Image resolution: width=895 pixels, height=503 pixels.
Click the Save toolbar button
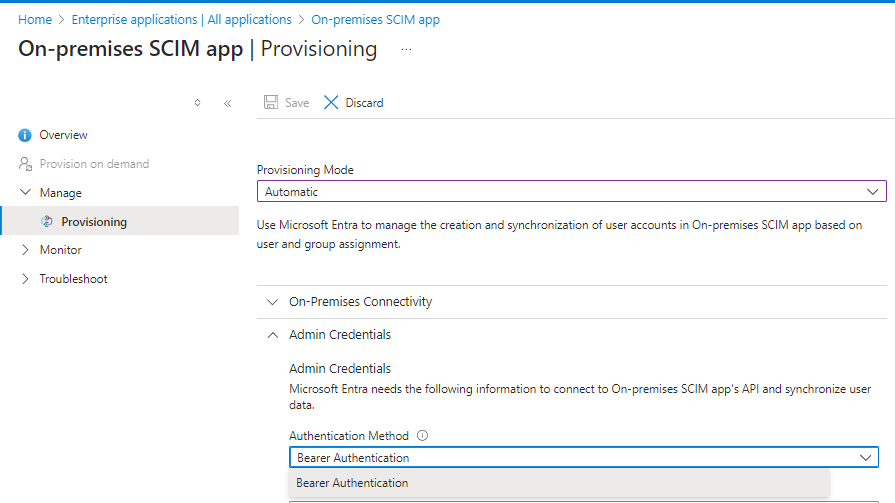[x=287, y=103]
